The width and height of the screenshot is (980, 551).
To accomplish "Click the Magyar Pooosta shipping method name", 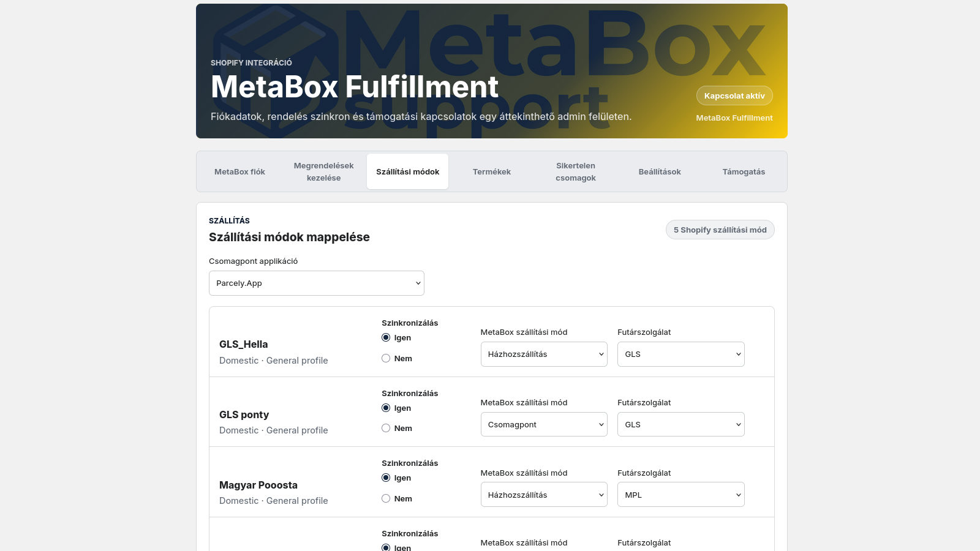I will click(258, 485).
